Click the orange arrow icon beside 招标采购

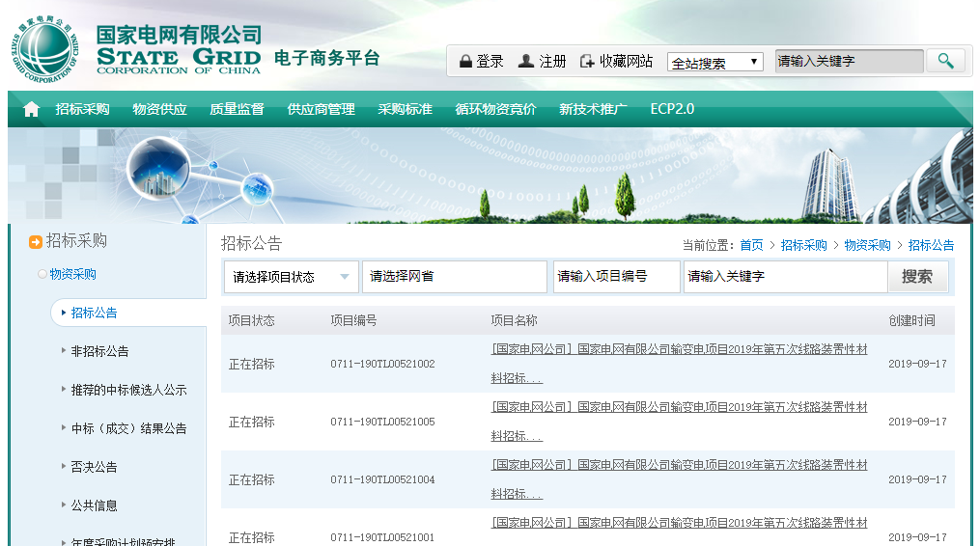(x=36, y=242)
